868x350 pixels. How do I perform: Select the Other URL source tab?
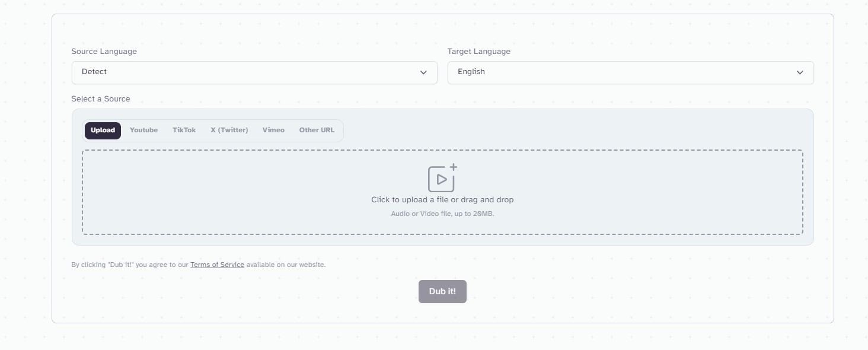tap(317, 131)
